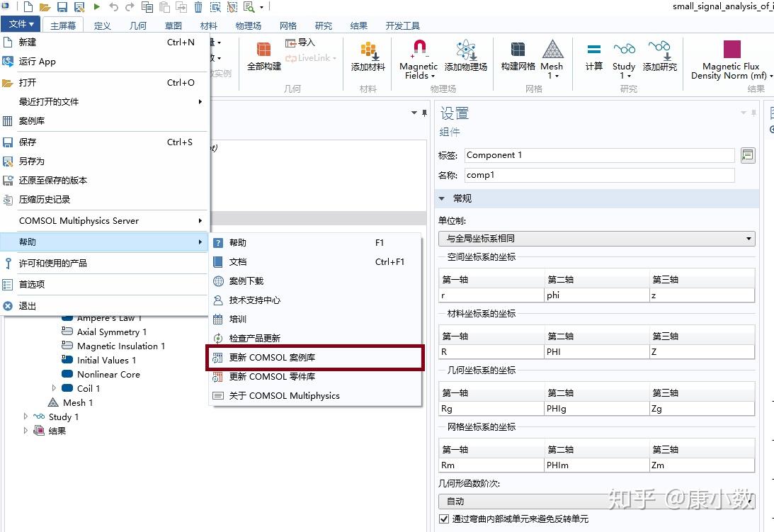This screenshot has height=532, width=774.
Task: Switch to the 物理场 ribbon tab
Action: 248,26
